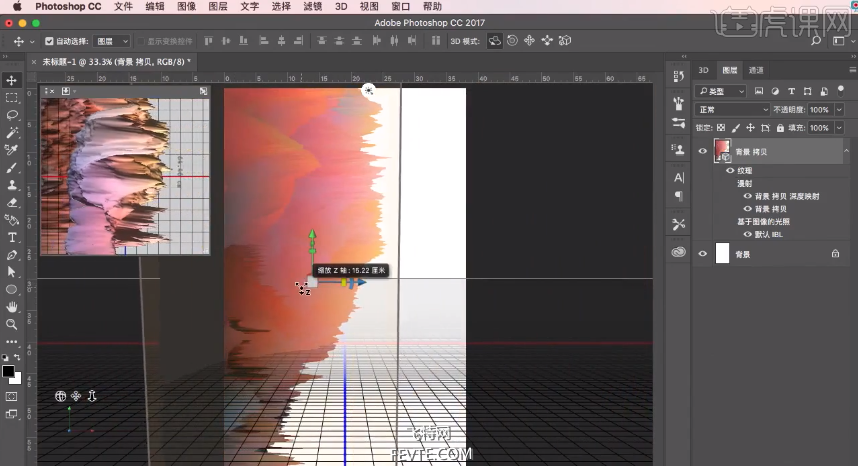Open the 文件 menu

pyautogui.click(x=123, y=7)
